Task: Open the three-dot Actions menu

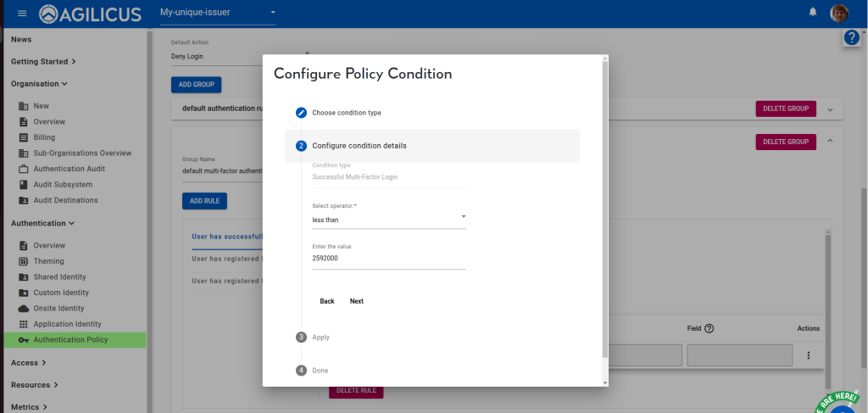Action: coord(808,355)
